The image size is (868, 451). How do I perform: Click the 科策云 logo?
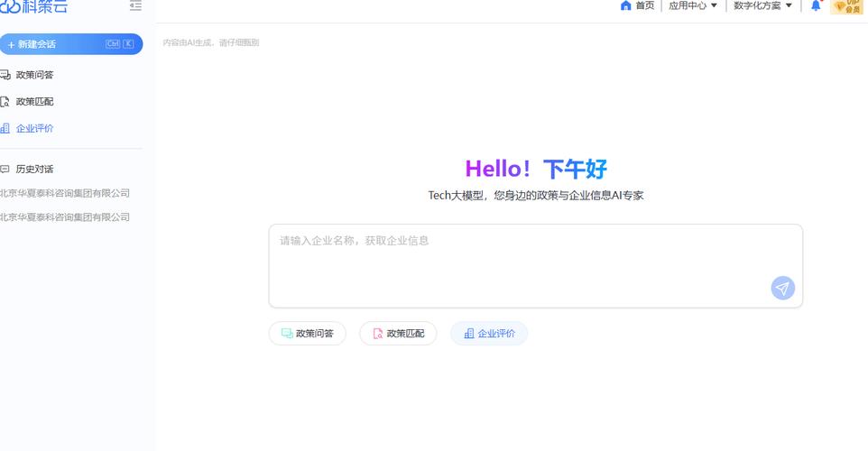(34, 6)
